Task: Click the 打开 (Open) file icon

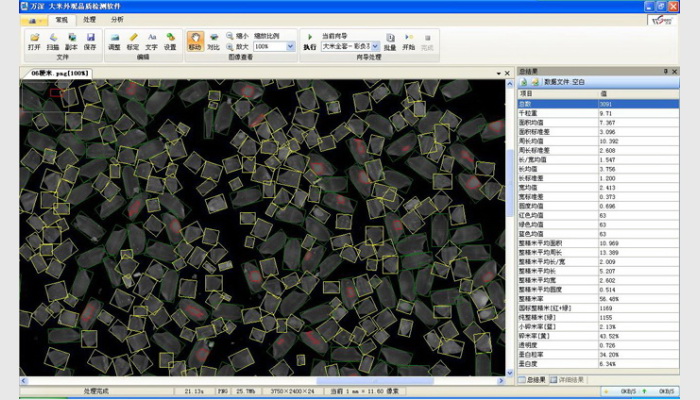Action: 34,40
